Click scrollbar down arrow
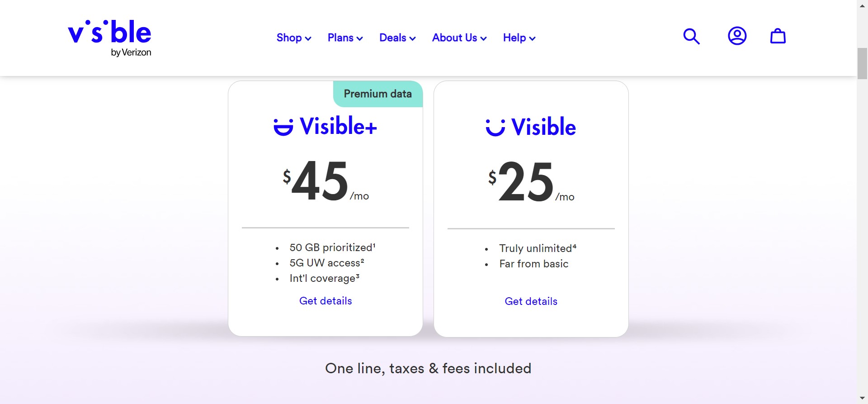The width and height of the screenshot is (868, 404). tap(862, 399)
